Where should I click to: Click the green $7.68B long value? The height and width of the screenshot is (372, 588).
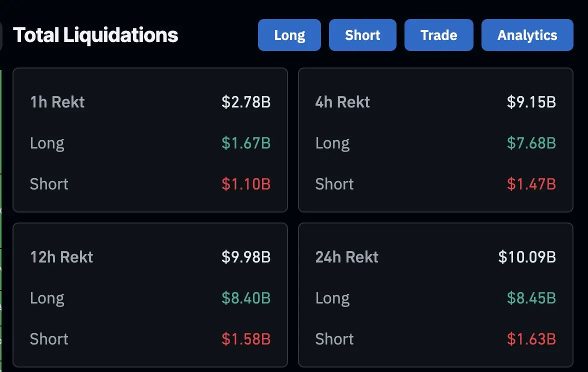coord(531,143)
